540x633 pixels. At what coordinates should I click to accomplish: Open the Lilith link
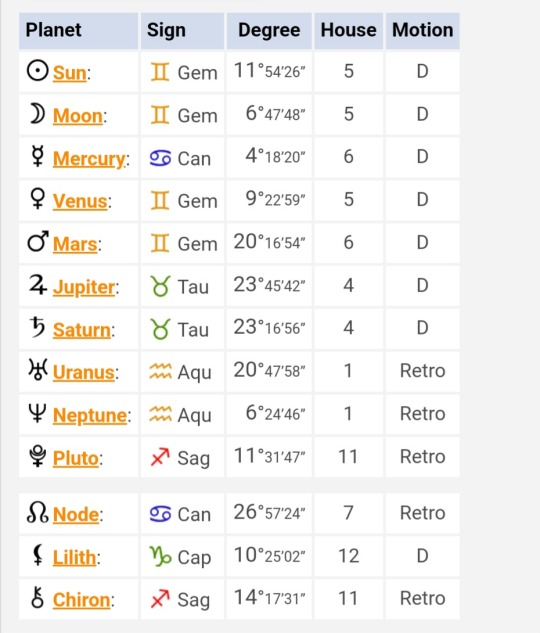[75, 558]
